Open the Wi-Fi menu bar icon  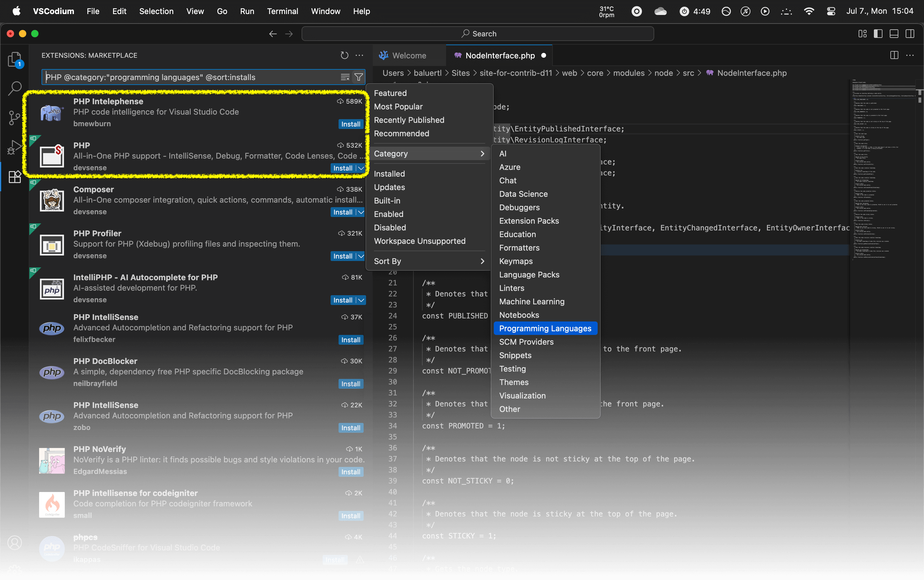(x=809, y=11)
